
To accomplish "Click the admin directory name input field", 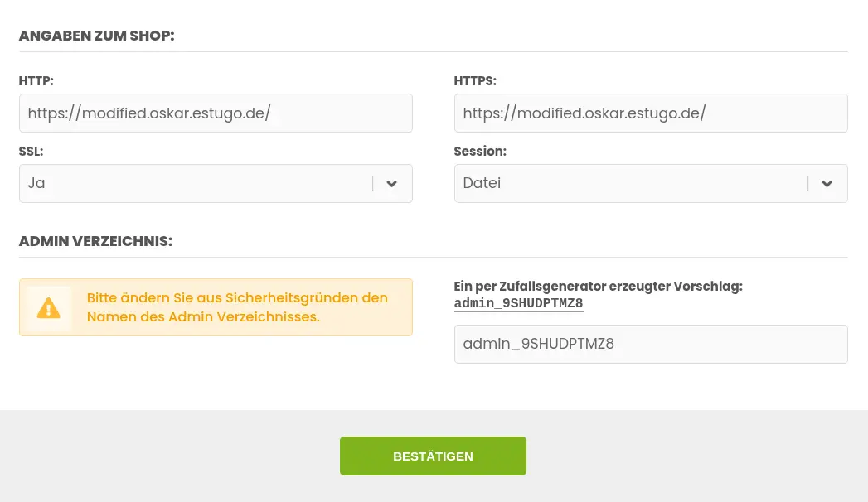I will [651, 344].
